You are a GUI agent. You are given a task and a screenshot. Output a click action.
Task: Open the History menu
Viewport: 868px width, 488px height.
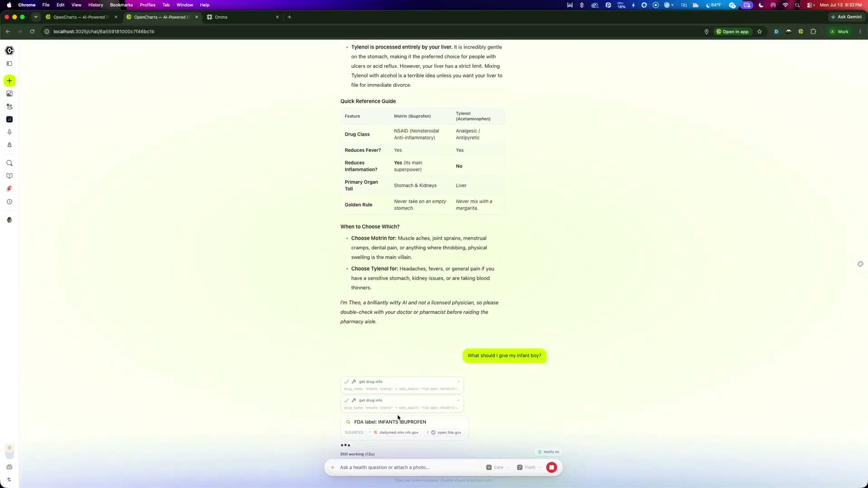click(x=95, y=5)
